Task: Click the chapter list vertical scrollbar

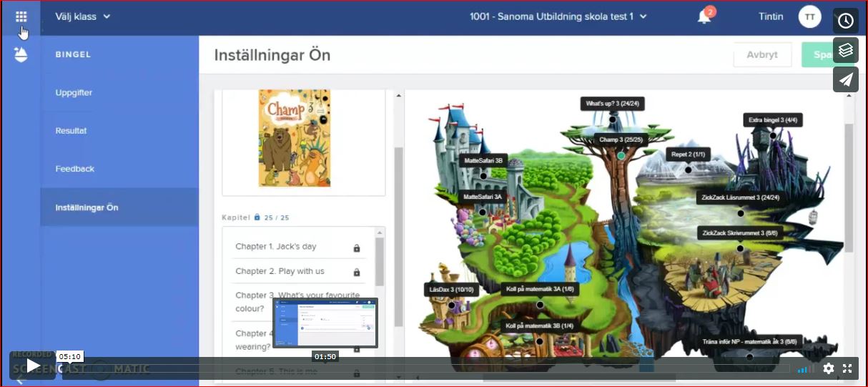Action: (380, 262)
